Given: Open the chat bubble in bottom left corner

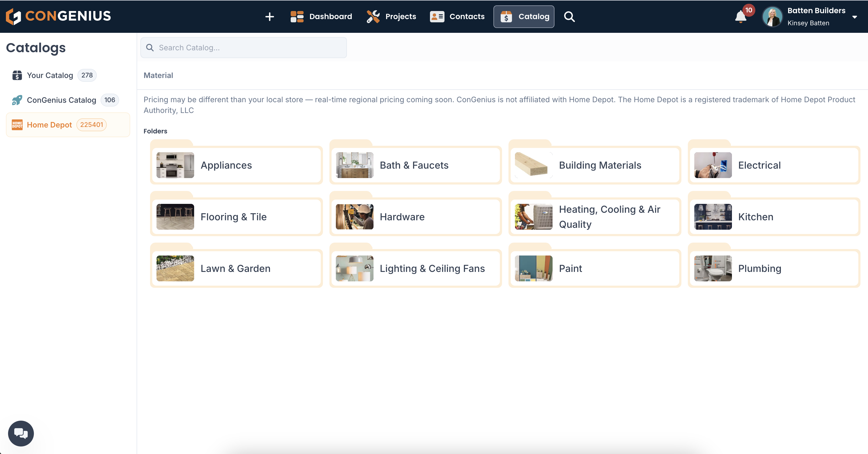Looking at the screenshot, I should tap(20, 433).
